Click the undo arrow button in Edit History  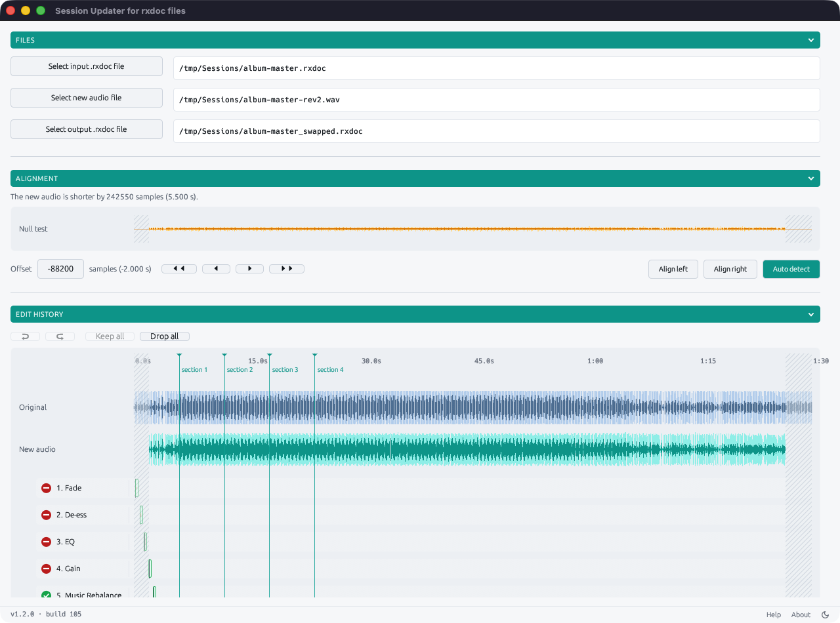pyautogui.click(x=25, y=336)
